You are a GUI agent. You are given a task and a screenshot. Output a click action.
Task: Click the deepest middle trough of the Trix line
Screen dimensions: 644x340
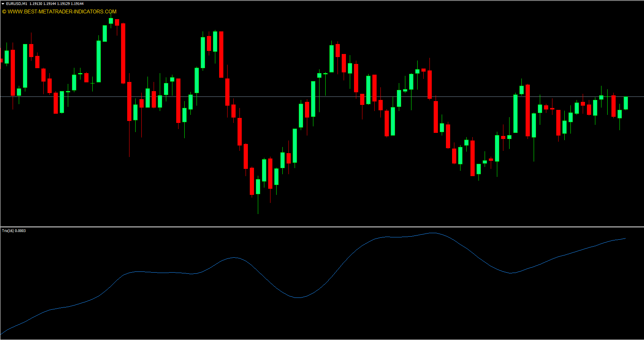pos(298,297)
